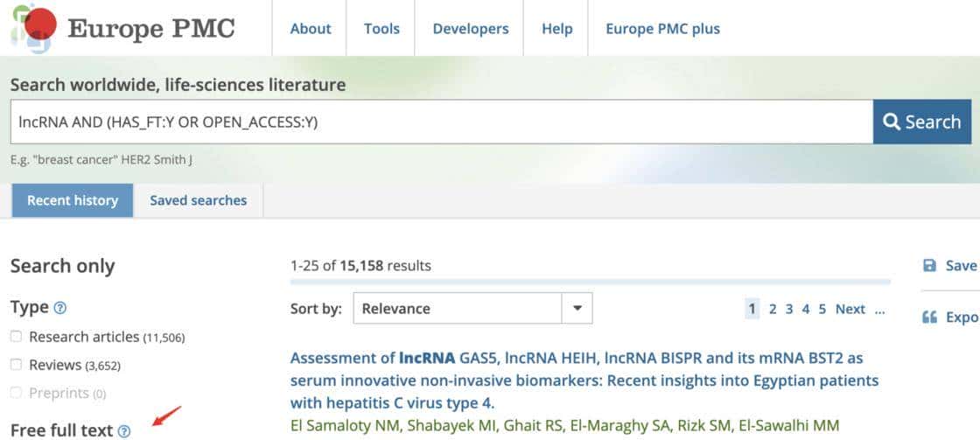Open the Tools menu item
Screen dimensions: 980x440
381,29
